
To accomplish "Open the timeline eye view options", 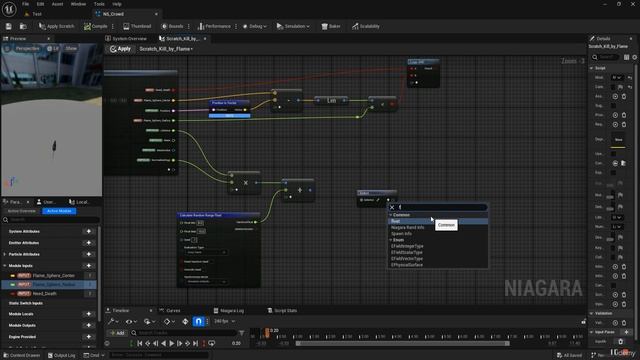I will (131, 322).
